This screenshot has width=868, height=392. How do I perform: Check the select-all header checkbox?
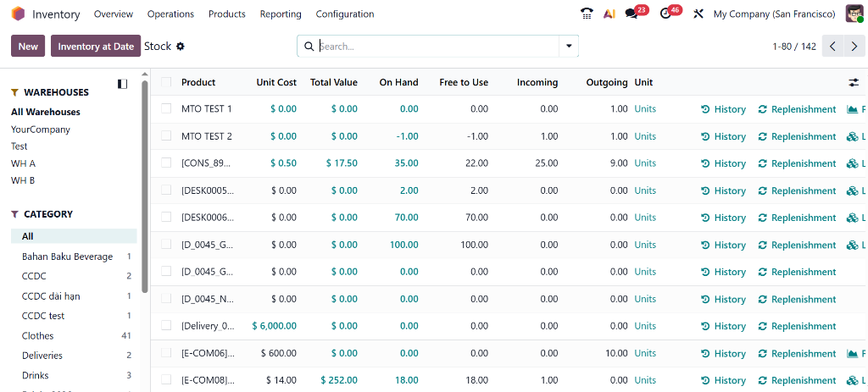[x=166, y=82]
